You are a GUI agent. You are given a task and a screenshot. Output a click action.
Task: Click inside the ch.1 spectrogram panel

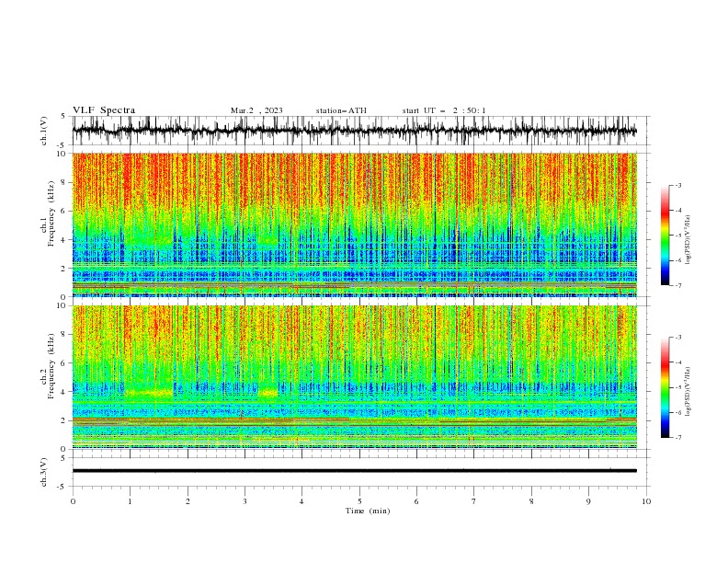[x=354, y=224]
